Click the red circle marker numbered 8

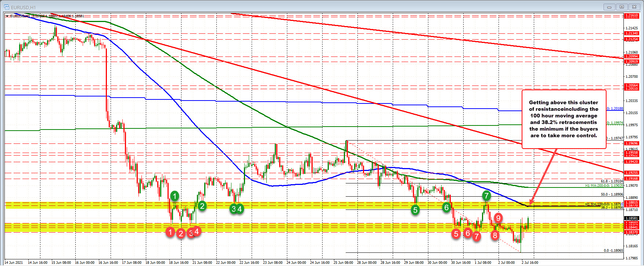click(495, 235)
